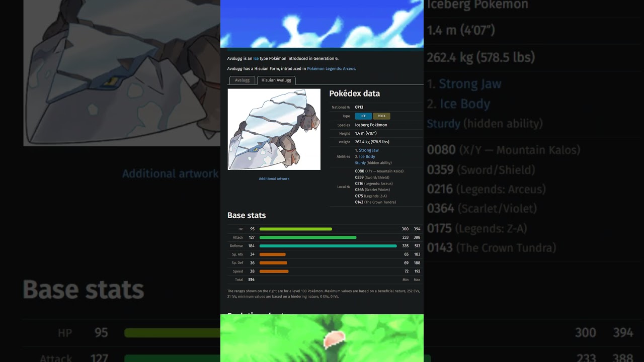Click the height value 1.4 m

(366, 134)
